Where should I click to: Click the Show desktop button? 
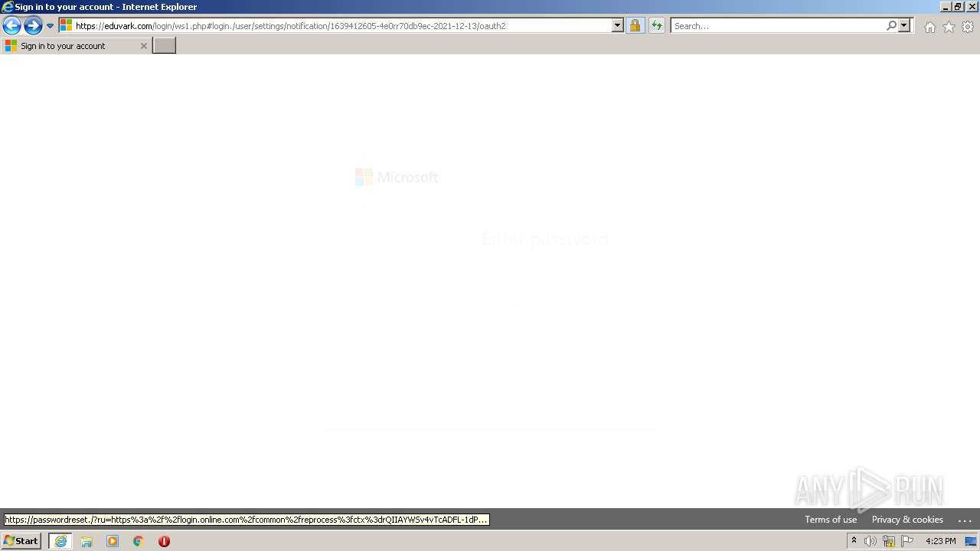click(x=971, y=541)
